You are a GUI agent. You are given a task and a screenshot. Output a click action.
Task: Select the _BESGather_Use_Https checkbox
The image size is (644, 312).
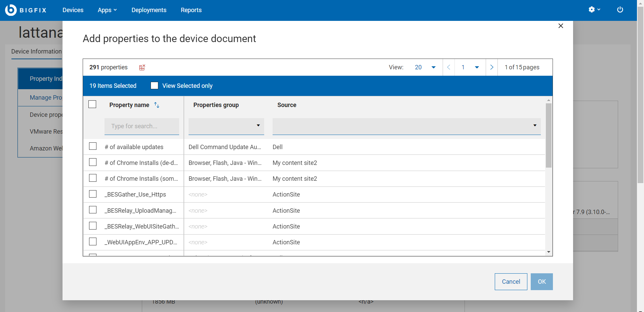[93, 194]
